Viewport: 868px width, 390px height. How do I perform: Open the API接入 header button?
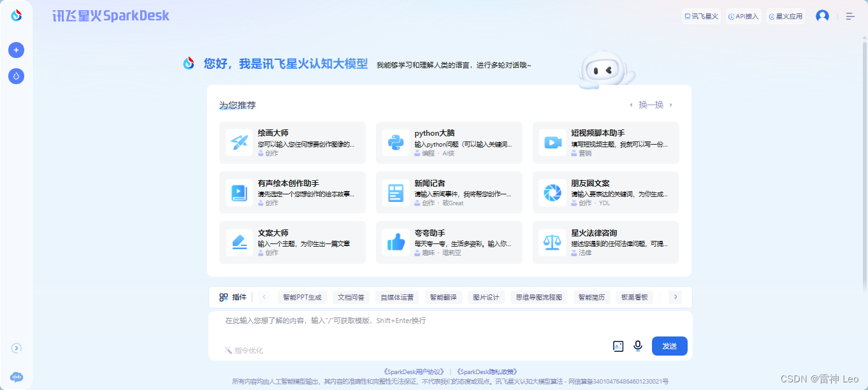[744, 16]
